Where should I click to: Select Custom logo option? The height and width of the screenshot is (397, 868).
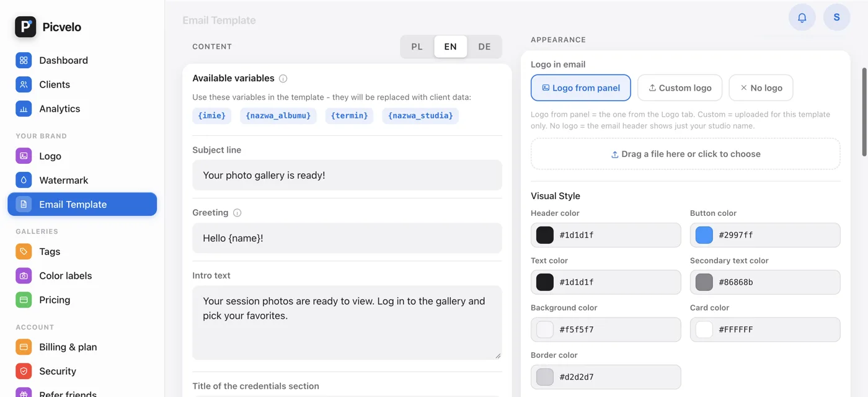680,88
